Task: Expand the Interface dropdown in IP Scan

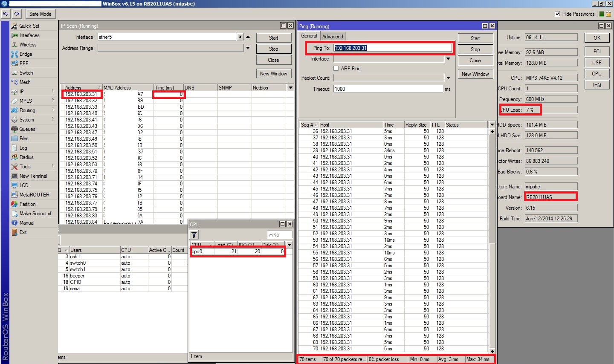Action: click(240, 37)
